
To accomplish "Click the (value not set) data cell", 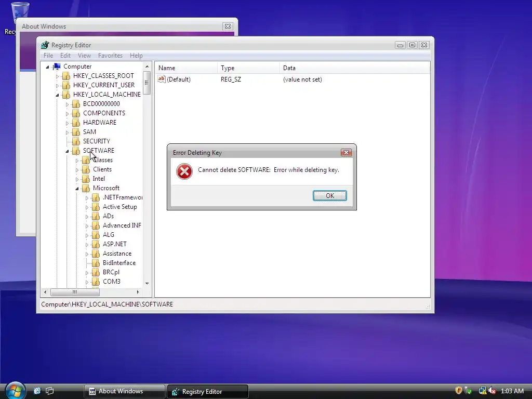I will tap(302, 79).
